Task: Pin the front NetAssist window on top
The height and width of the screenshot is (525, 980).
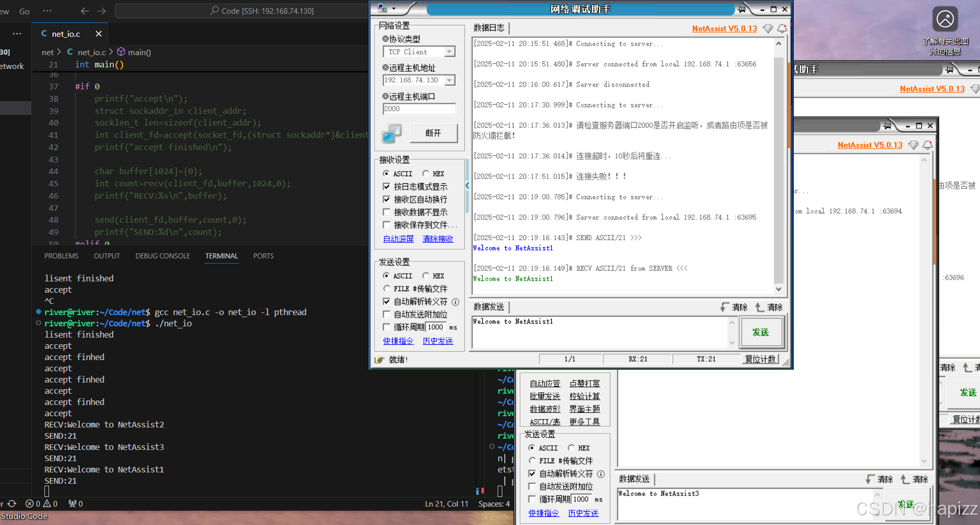Action: point(742,9)
